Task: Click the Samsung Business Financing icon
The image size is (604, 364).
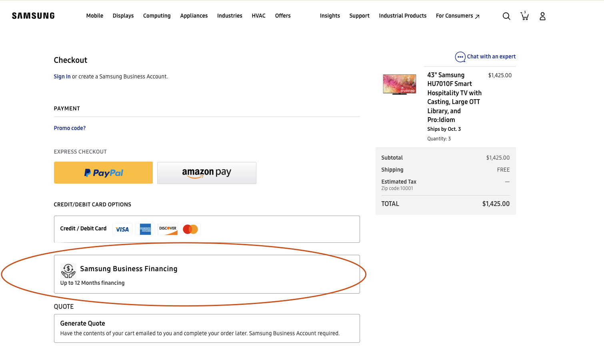Action: [68, 271]
